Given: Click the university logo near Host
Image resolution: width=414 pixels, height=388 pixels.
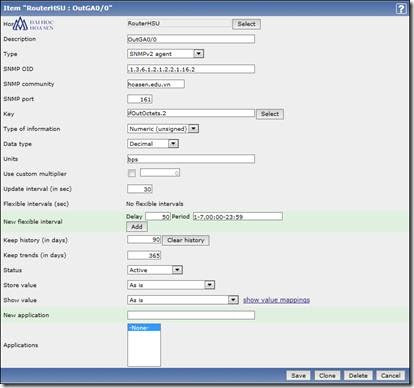Looking at the screenshot, I should tap(33, 24).
